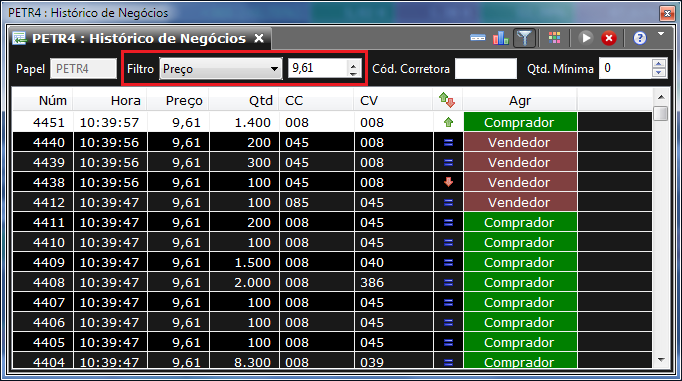Click quantity 8.300 in row 4404
This screenshot has height=381, width=682.
tap(244, 362)
